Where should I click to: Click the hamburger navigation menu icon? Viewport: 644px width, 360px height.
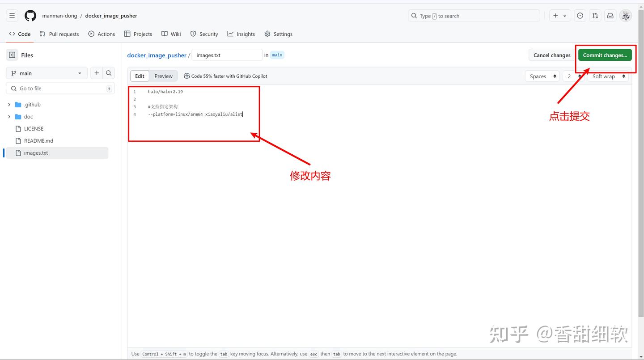tap(12, 15)
